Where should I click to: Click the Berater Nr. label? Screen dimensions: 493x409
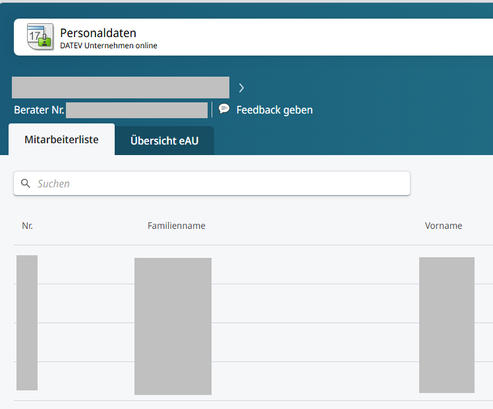pos(39,110)
